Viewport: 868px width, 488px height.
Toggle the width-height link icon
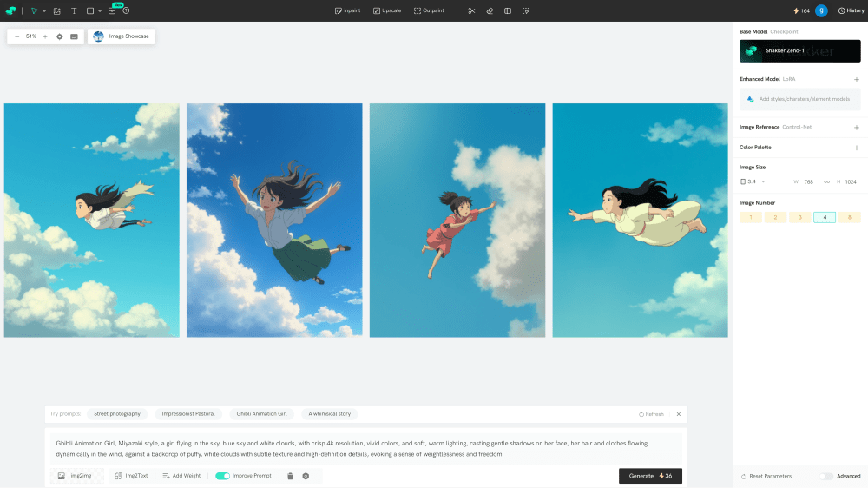click(826, 181)
